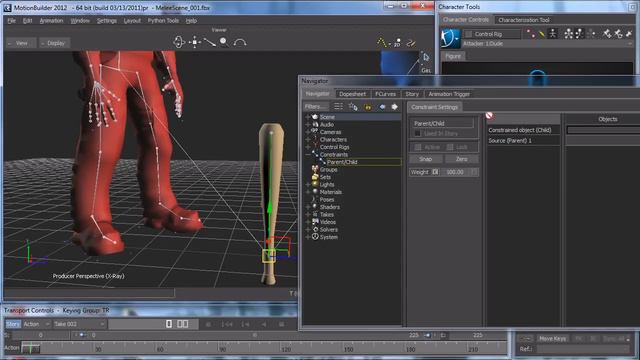
Task: Click the yellow round icon in Navigator toolbar
Action: pyautogui.click(x=368, y=107)
